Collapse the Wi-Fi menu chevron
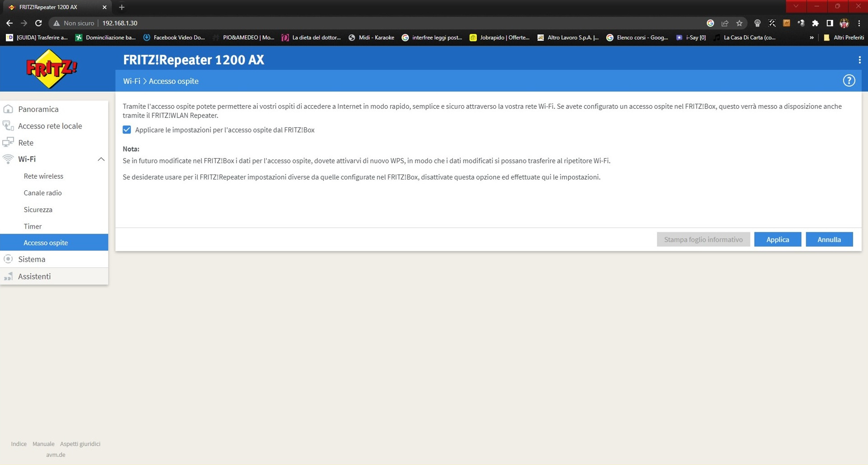 tap(101, 159)
